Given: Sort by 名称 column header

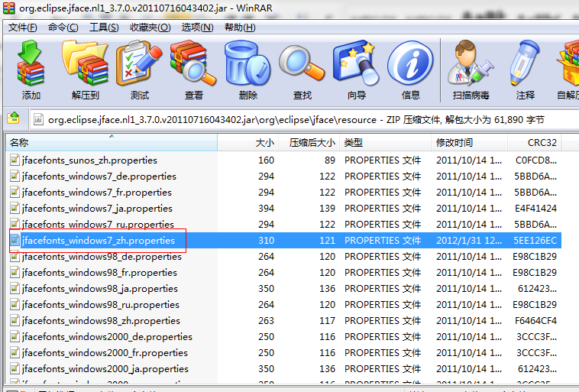Looking at the screenshot, I should click(x=112, y=143).
